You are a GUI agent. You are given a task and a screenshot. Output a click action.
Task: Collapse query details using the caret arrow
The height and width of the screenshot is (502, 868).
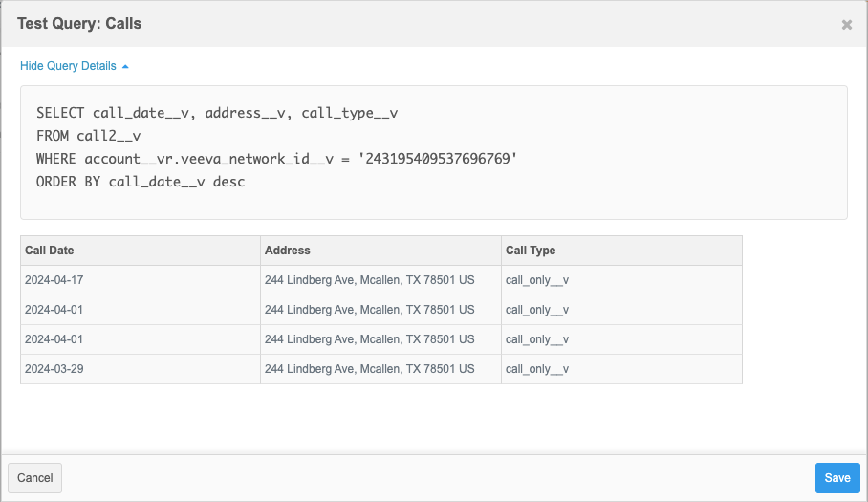pyautogui.click(x=125, y=67)
